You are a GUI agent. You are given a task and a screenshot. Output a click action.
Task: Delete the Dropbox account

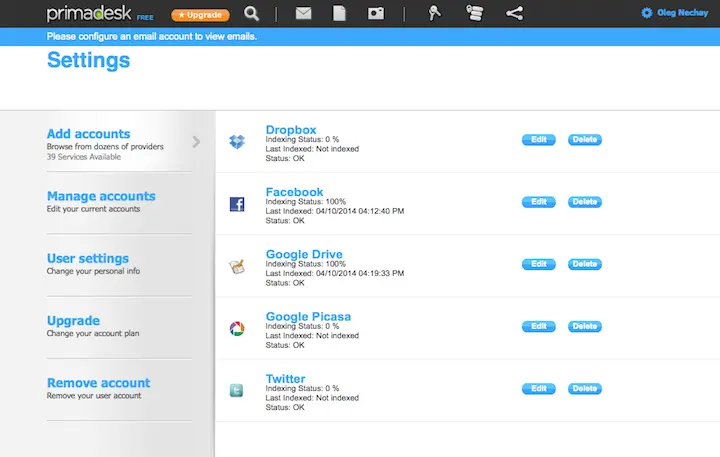point(585,140)
